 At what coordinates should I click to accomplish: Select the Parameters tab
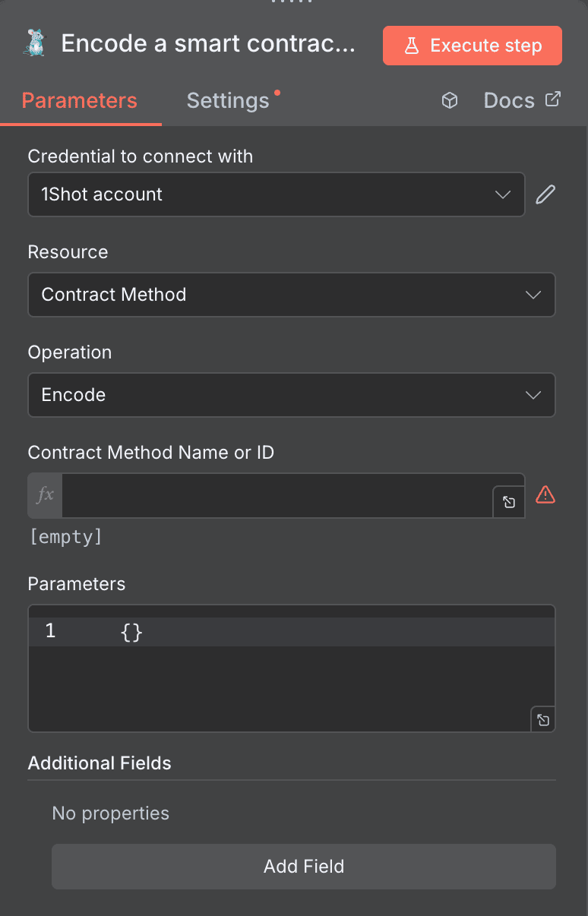pos(79,99)
